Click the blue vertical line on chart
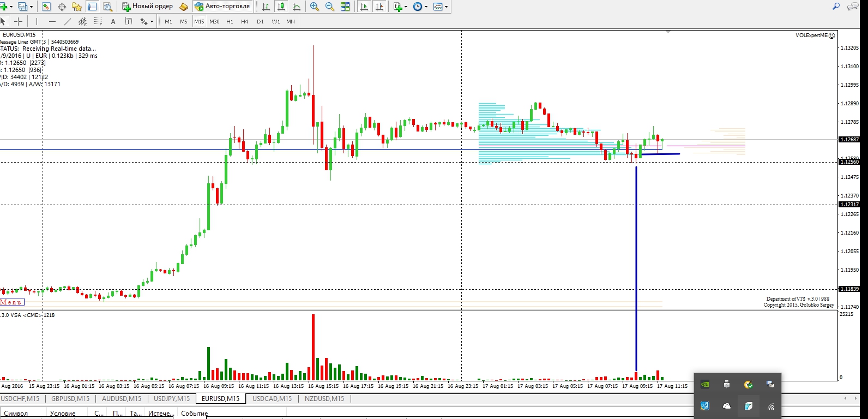868x419 pixels. (x=636, y=267)
